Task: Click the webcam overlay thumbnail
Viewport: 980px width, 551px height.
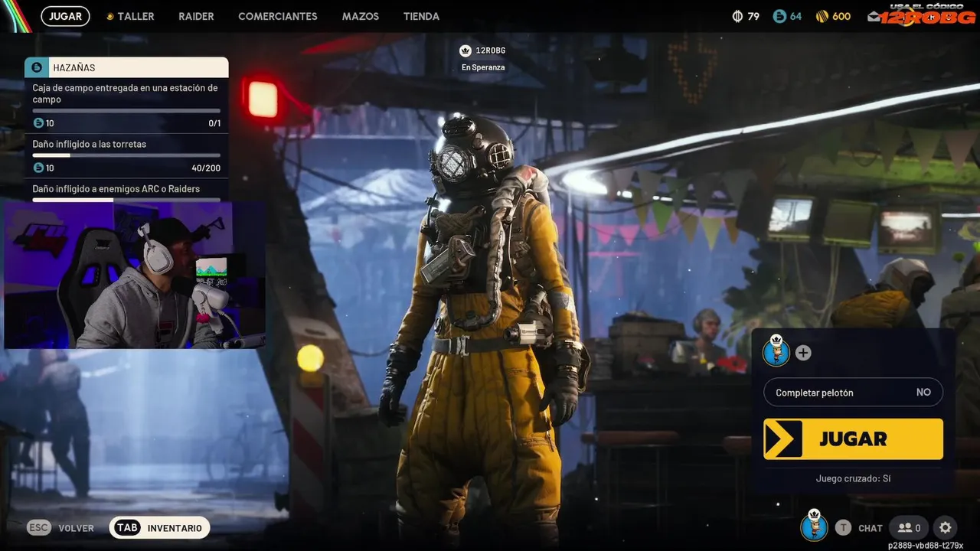Action: (x=135, y=275)
